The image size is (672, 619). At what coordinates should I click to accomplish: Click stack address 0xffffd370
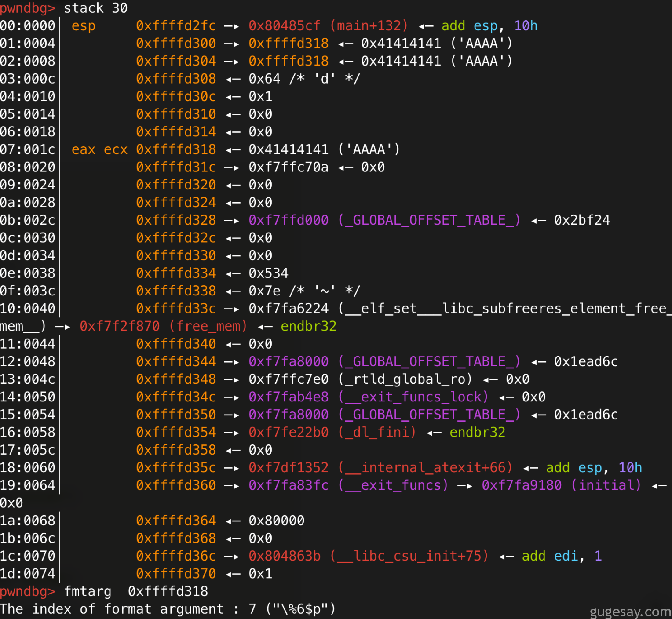tap(176, 574)
